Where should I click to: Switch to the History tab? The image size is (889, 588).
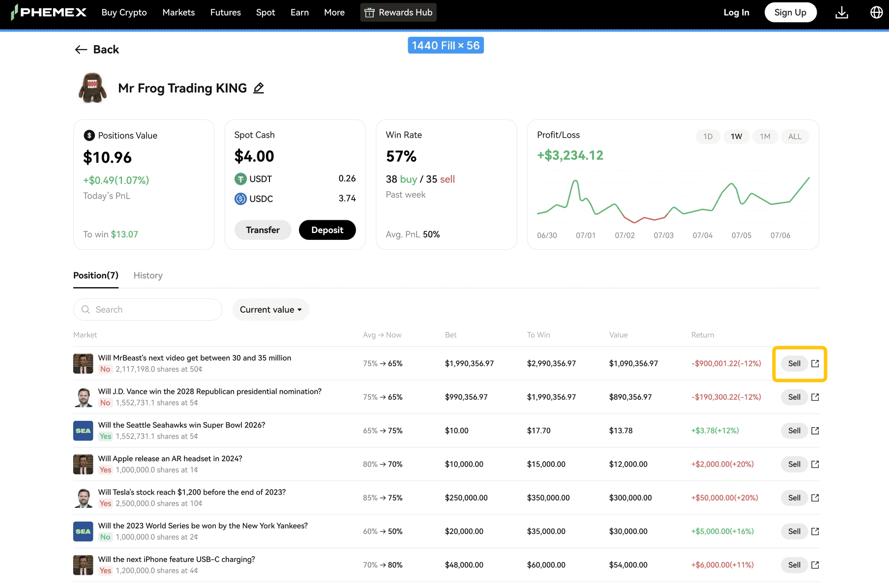point(148,275)
